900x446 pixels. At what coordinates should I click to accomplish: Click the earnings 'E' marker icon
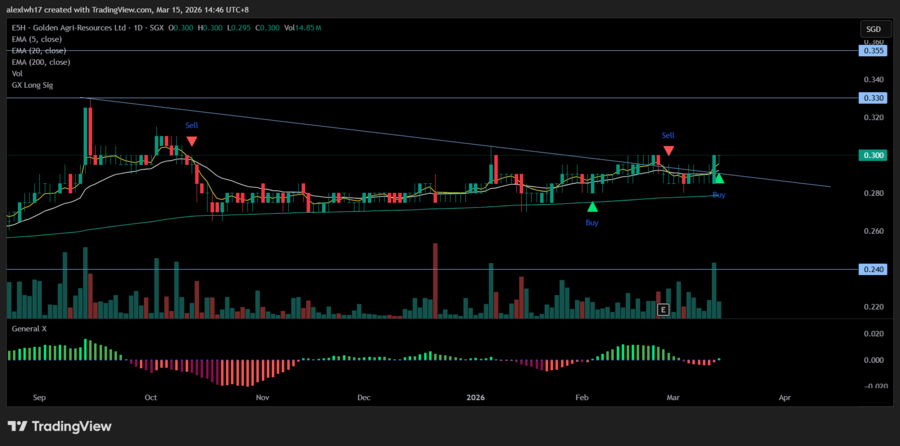coord(662,310)
